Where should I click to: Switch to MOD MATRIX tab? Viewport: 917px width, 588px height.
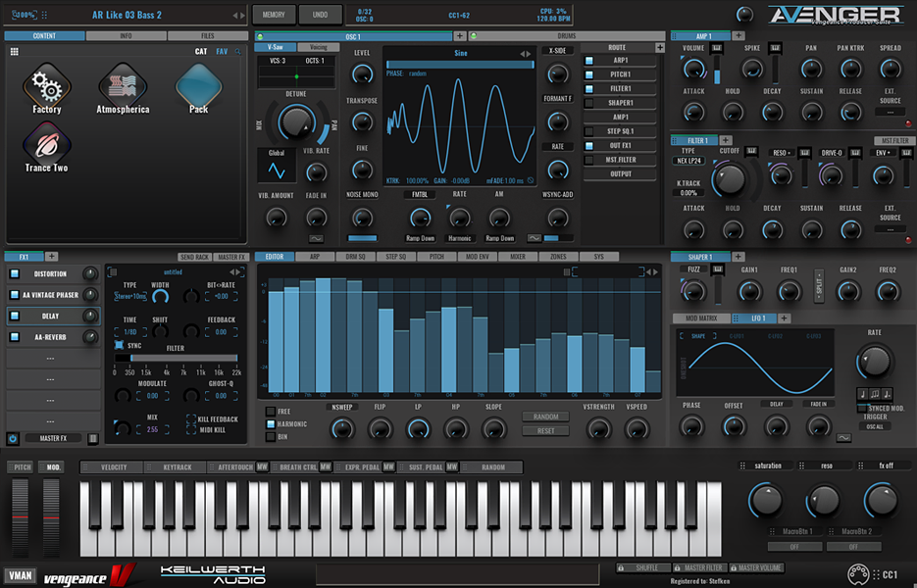700,318
